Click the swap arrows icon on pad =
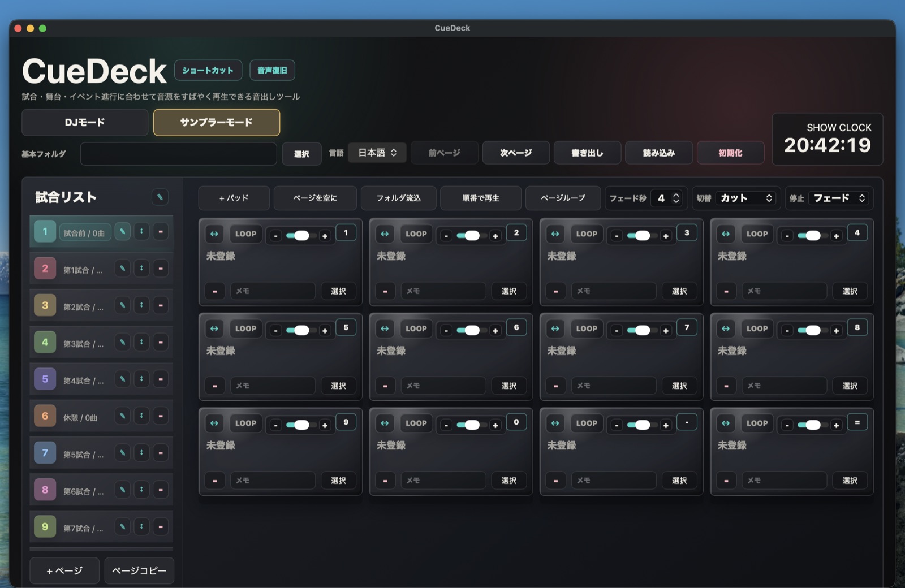This screenshot has width=905, height=588. 726,423
